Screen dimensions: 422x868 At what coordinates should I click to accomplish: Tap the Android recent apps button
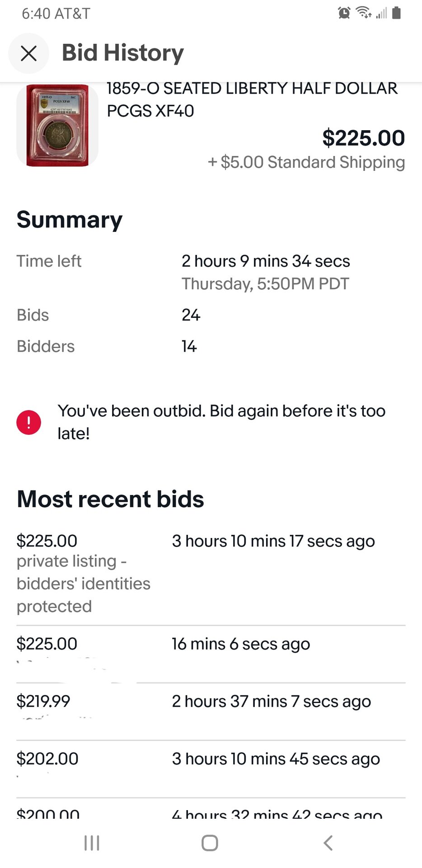coord(92,843)
